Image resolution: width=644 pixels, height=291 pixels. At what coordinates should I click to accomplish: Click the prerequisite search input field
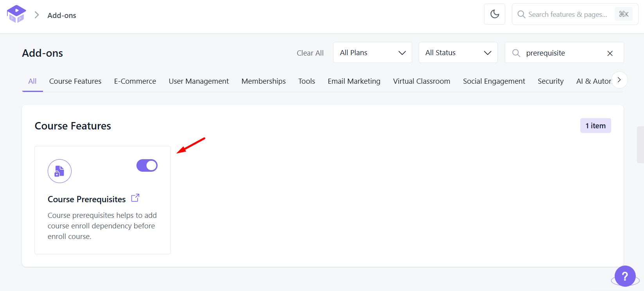coord(564,52)
